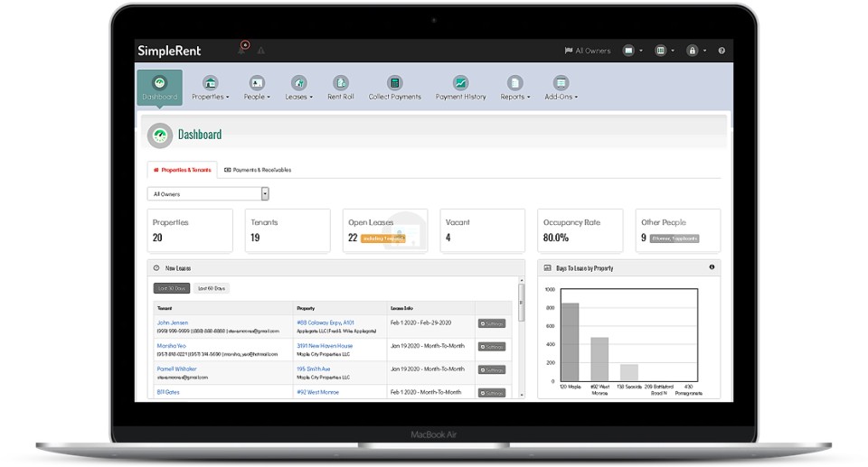Click the top bar grid icon
The height and width of the screenshot is (467, 868).
coord(660,51)
